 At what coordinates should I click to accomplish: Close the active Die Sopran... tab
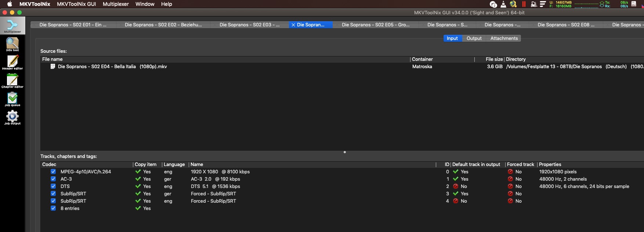tap(293, 25)
